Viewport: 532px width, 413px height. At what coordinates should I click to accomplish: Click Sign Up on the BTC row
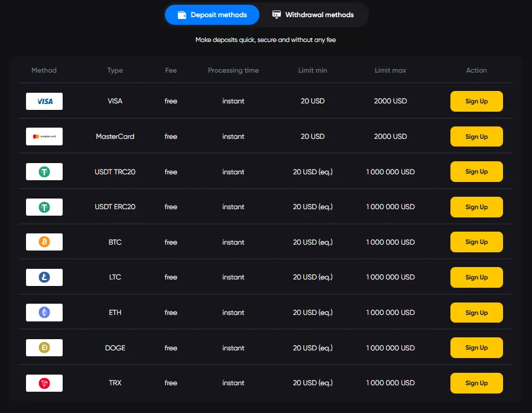(476, 242)
